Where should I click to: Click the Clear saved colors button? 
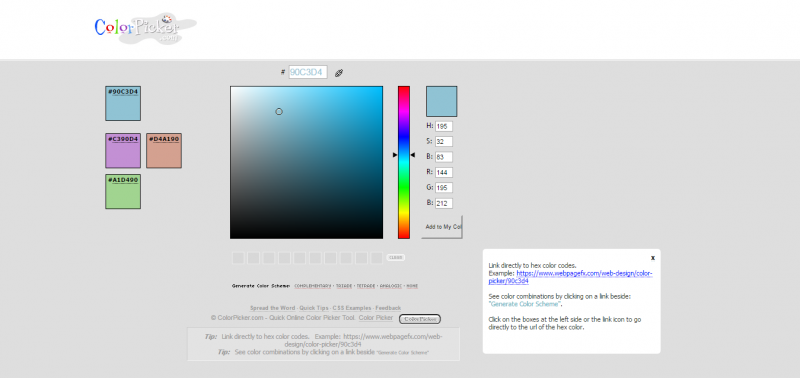(x=396, y=258)
